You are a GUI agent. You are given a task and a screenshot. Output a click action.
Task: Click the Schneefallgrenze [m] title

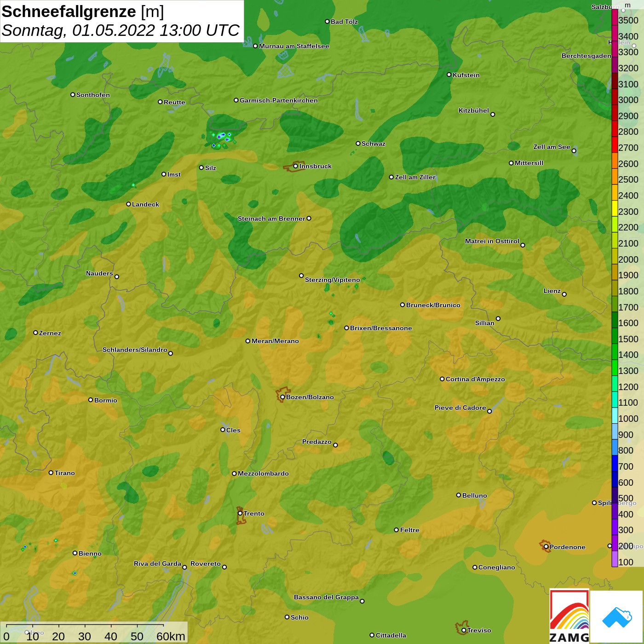[x=83, y=11]
